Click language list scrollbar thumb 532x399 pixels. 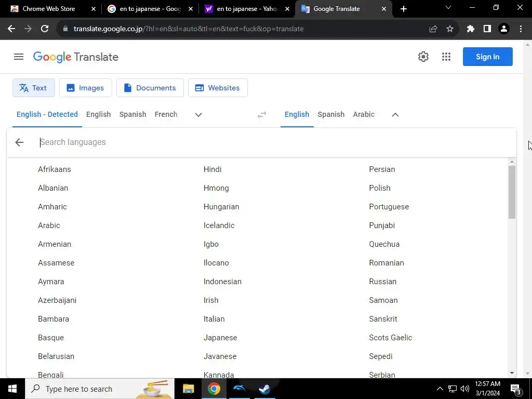click(512, 192)
